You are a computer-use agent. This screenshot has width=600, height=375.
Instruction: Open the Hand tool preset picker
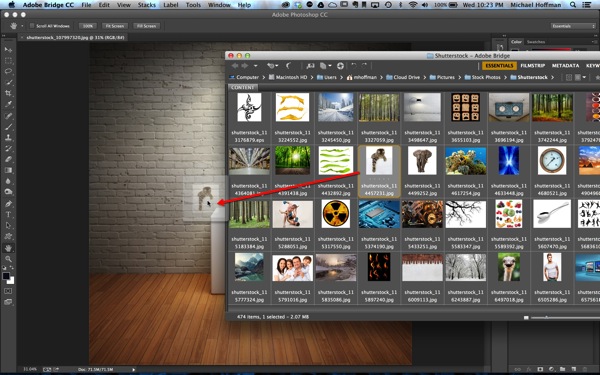(22, 26)
